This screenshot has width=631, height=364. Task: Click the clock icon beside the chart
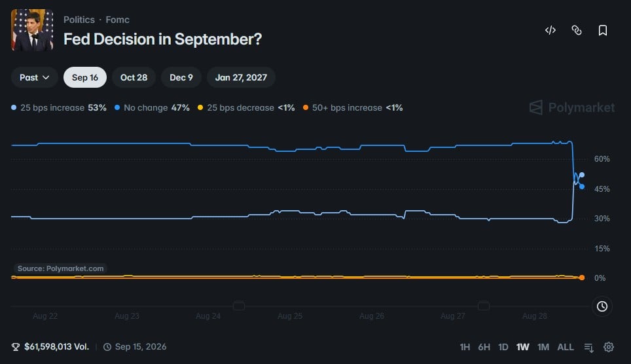pos(602,306)
